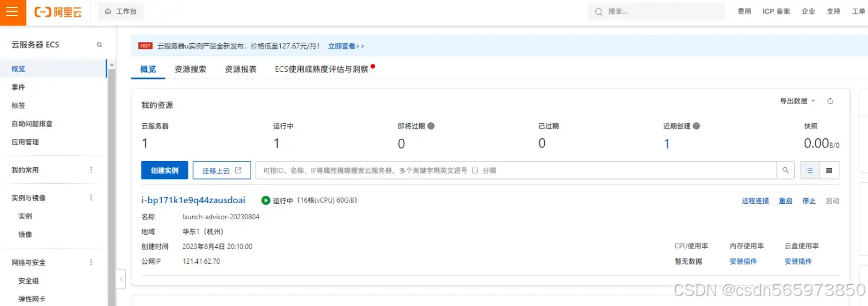Open the orange hamburger menu
The width and height of the screenshot is (868, 306).
12,12
